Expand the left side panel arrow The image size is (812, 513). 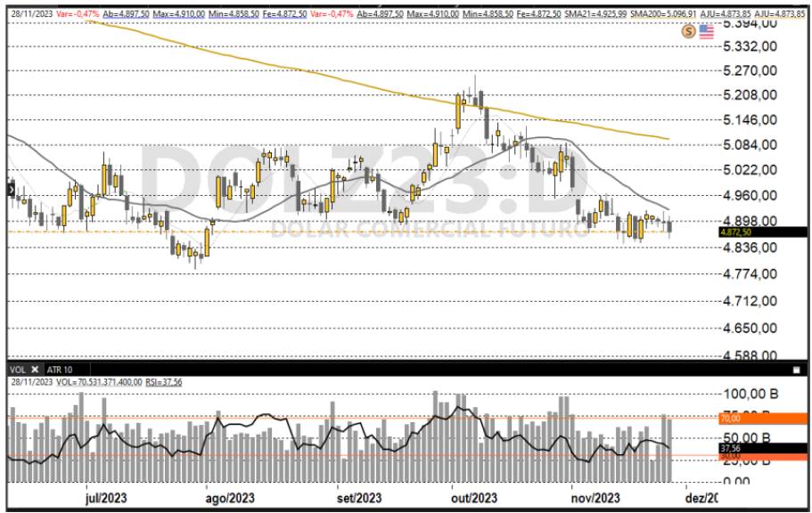[x=10, y=189]
